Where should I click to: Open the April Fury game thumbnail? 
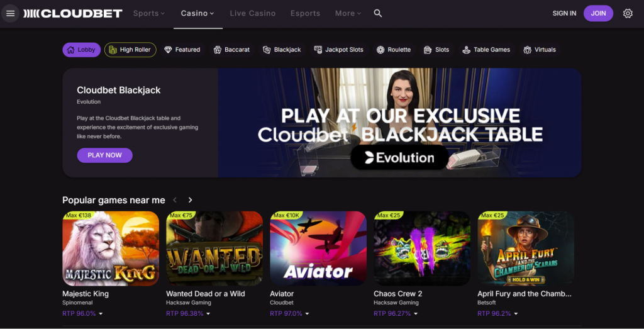tap(526, 248)
